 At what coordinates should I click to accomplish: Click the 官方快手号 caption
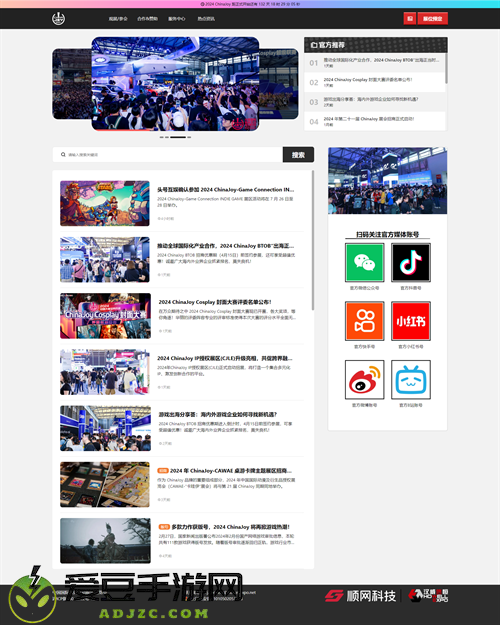[364, 346]
